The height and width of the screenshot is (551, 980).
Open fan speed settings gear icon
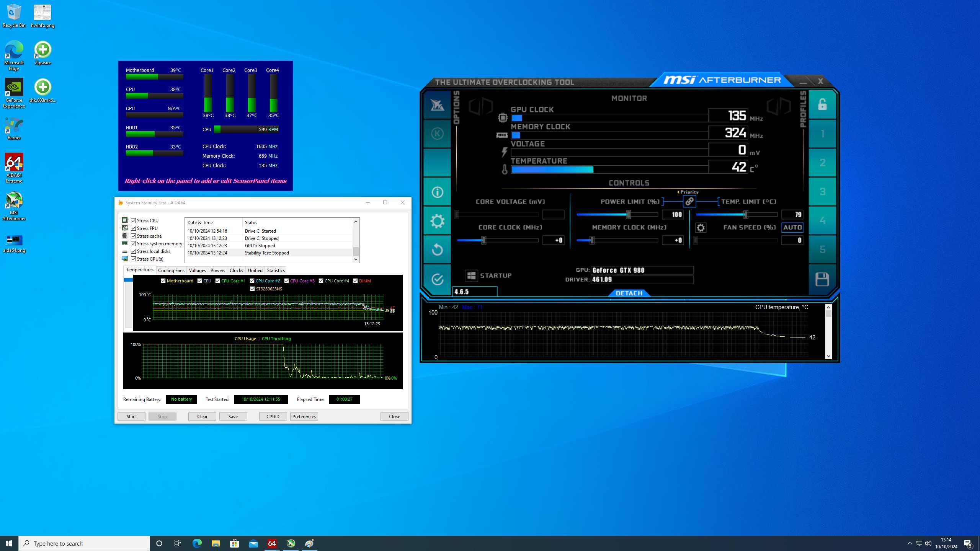click(701, 228)
